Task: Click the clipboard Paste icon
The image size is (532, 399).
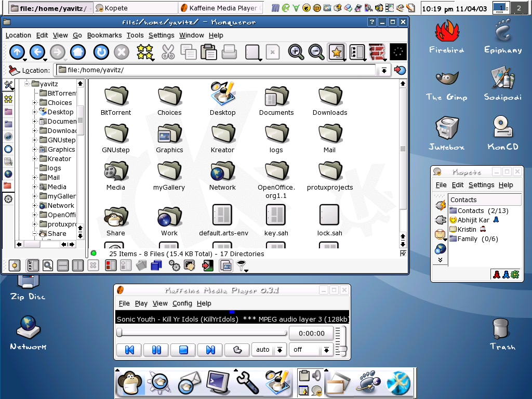Action: click(209, 52)
